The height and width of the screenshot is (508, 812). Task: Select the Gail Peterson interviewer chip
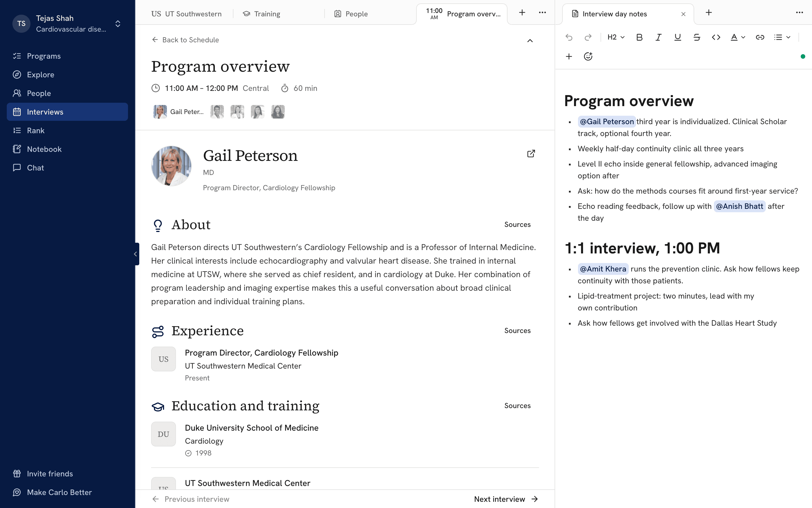(178, 111)
